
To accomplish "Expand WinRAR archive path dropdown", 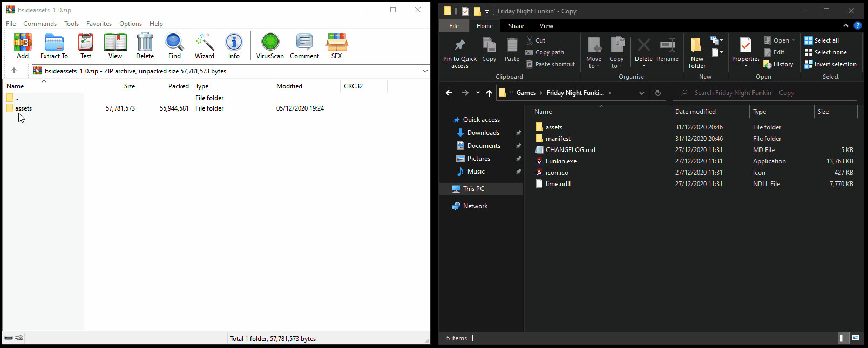I will (x=425, y=71).
